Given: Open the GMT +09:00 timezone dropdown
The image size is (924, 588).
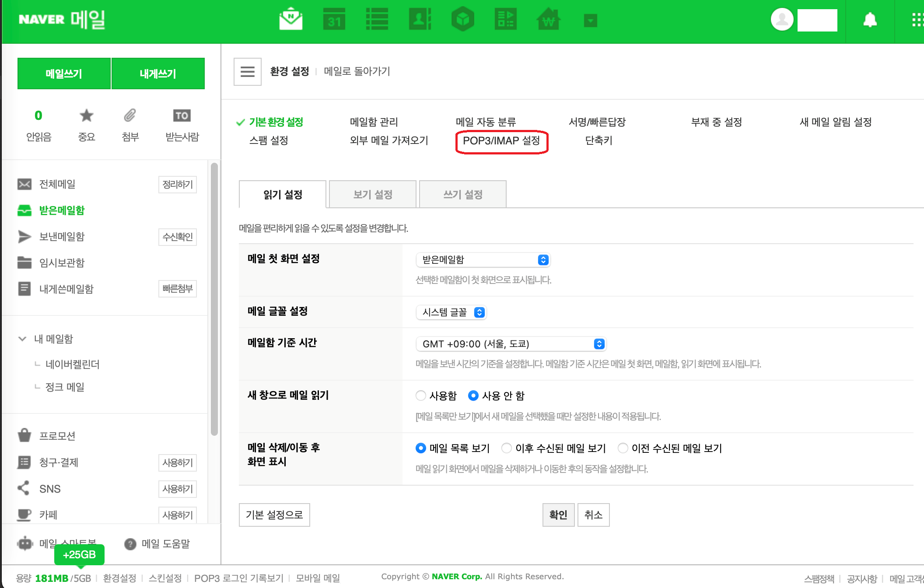Looking at the screenshot, I should pyautogui.click(x=511, y=344).
